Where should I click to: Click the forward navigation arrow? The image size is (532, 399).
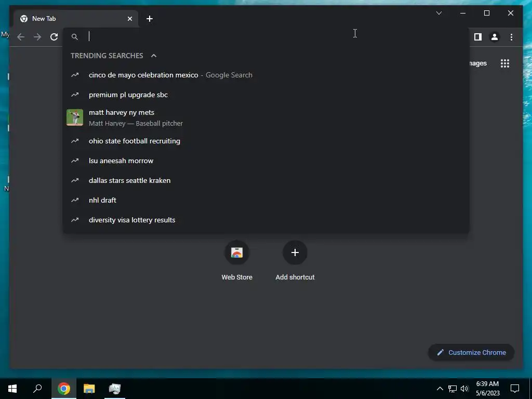coord(37,37)
